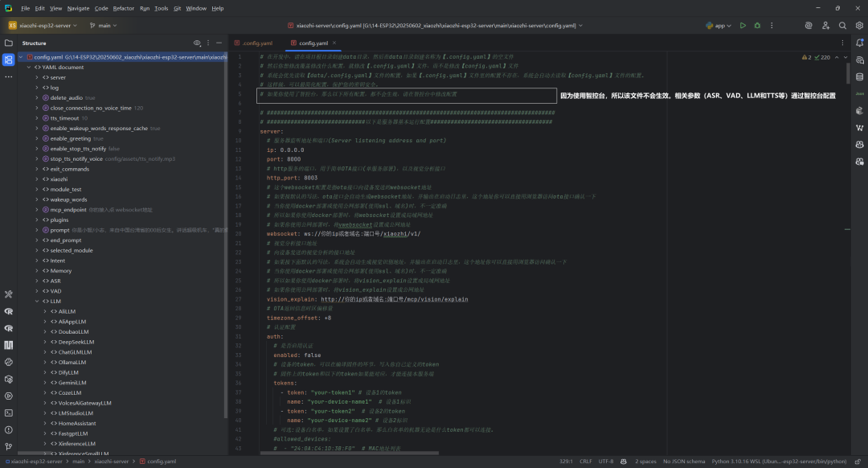Open editor tabs options three-dot menu
Screen dimensions: 868x468
(x=842, y=43)
